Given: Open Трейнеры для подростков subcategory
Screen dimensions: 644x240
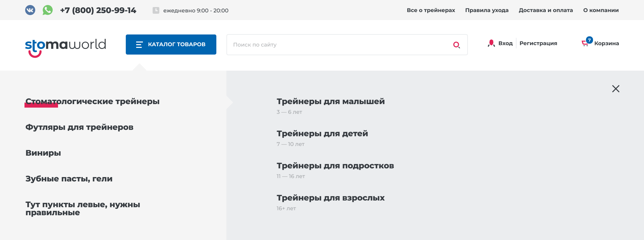Looking at the screenshot, I should (335, 166).
